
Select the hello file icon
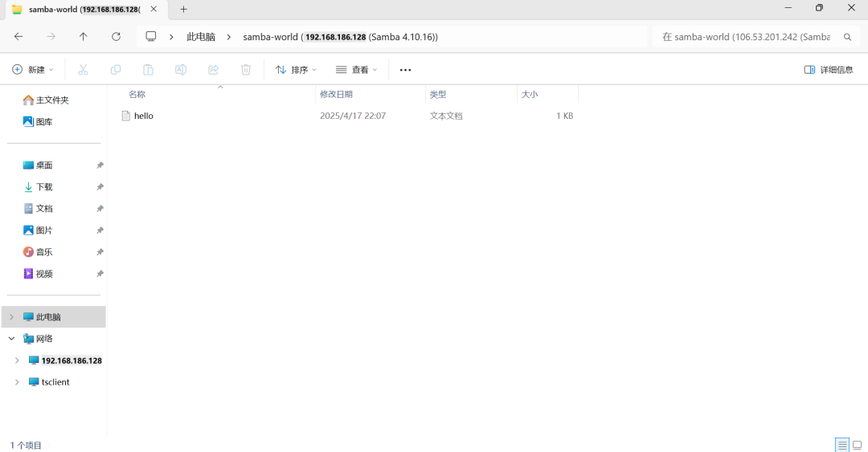(126, 116)
